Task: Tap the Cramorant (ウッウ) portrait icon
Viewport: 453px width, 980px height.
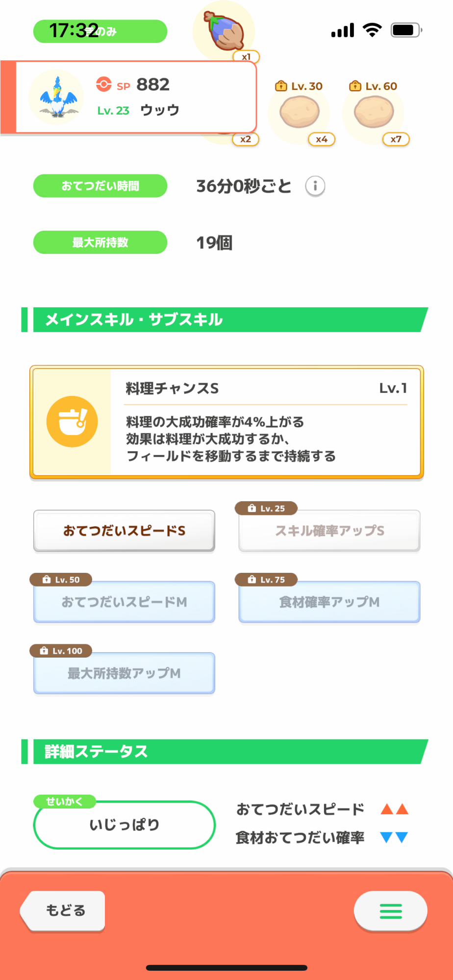Action: [57, 97]
